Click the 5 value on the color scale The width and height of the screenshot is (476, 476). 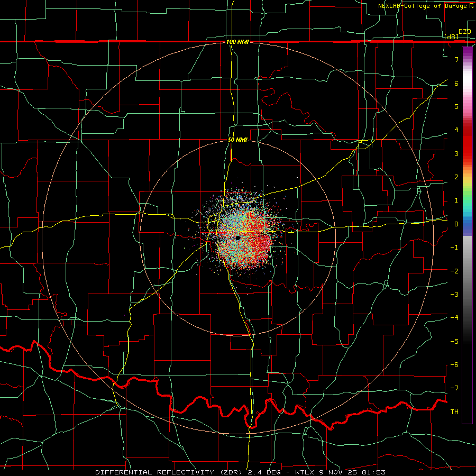tap(456, 106)
